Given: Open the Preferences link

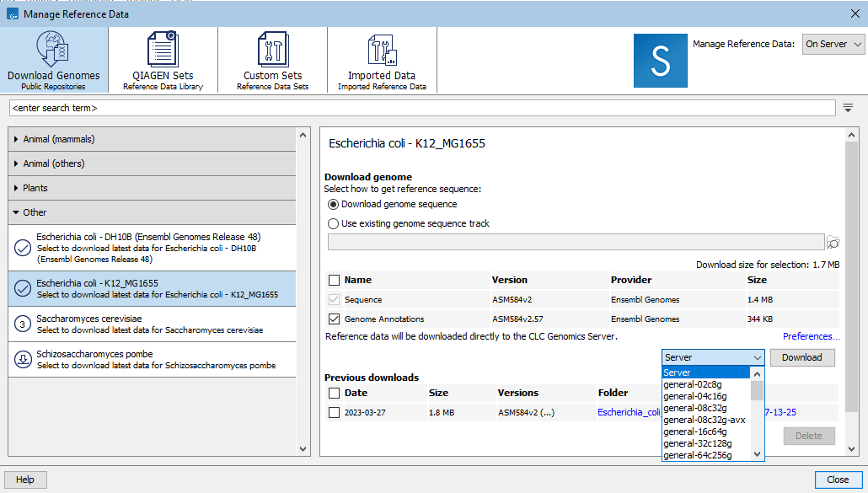Looking at the screenshot, I should (x=810, y=335).
